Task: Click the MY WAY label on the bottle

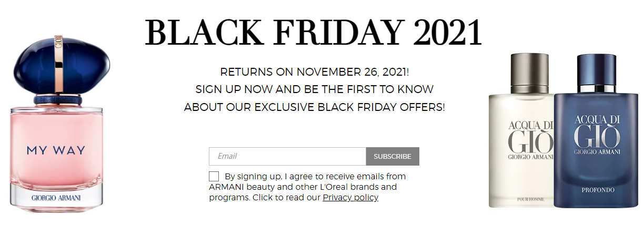Action: 56,150
